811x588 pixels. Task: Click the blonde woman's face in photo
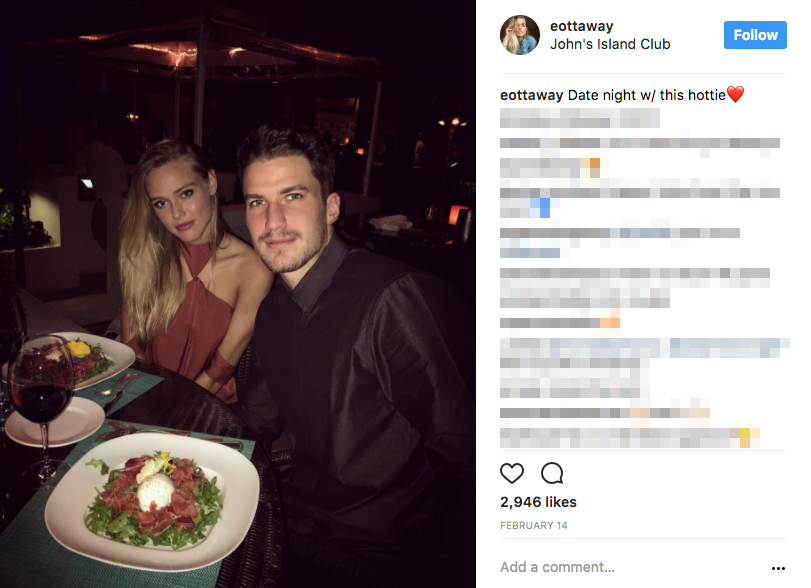(x=176, y=203)
